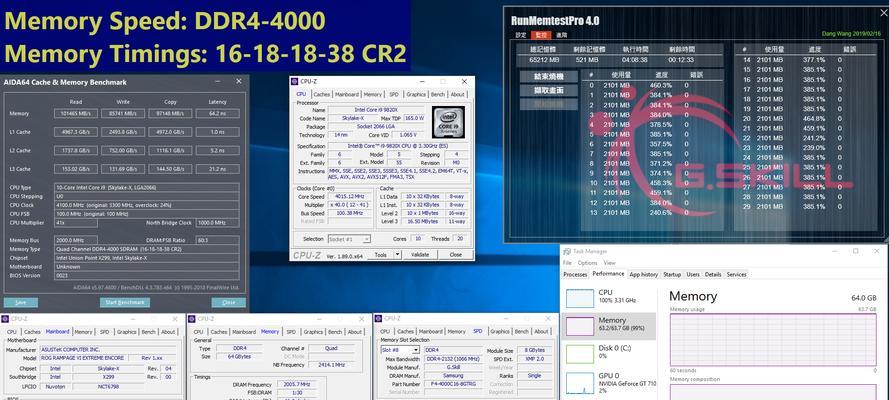Screen dimensions: 889x400
Task: Click the 擷取畫面 button in RunMemtestPro
Action: [549, 91]
